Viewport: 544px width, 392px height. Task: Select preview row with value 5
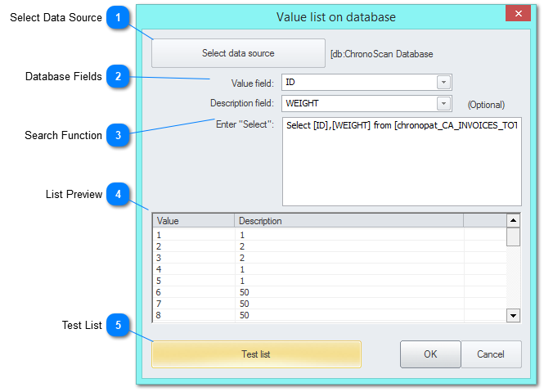[x=329, y=281]
